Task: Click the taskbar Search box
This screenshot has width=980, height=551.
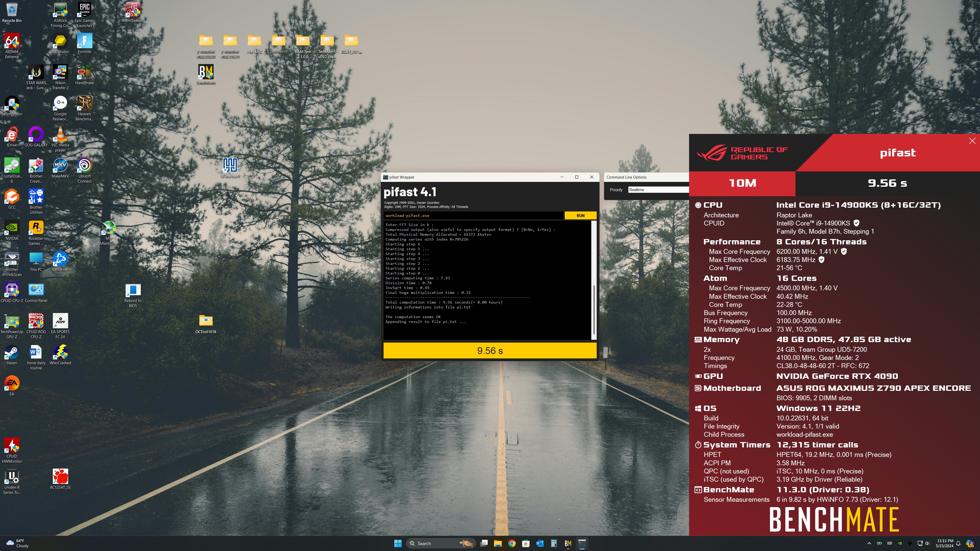Action: click(x=440, y=543)
